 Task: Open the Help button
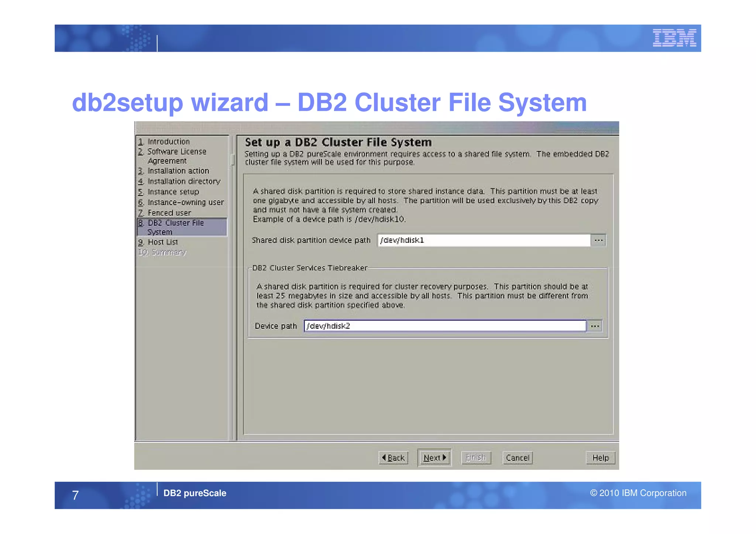601,458
